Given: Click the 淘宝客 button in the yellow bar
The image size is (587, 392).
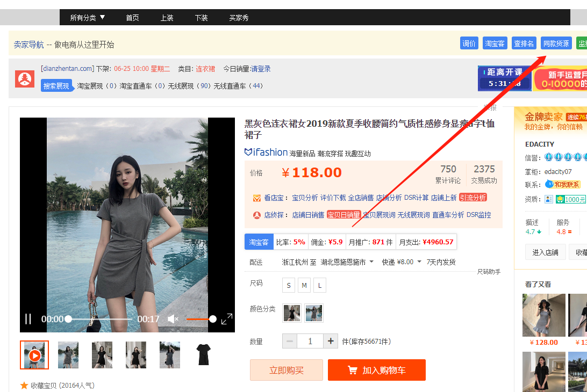Looking at the screenshot, I should (495, 43).
